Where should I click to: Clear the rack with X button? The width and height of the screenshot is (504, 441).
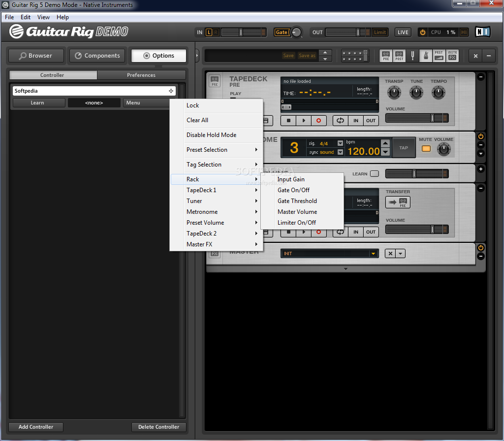tap(475, 56)
